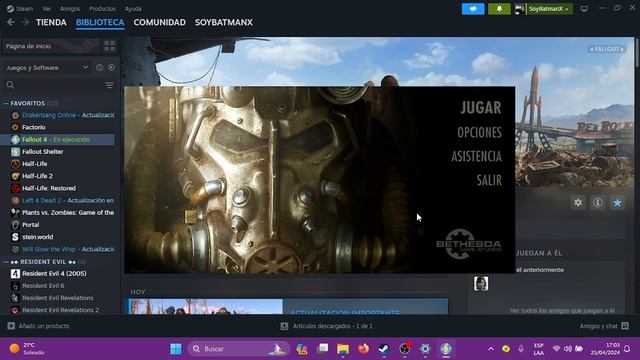
Task: Open Steam icon in taskbar
Action: click(x=384, y=349)
